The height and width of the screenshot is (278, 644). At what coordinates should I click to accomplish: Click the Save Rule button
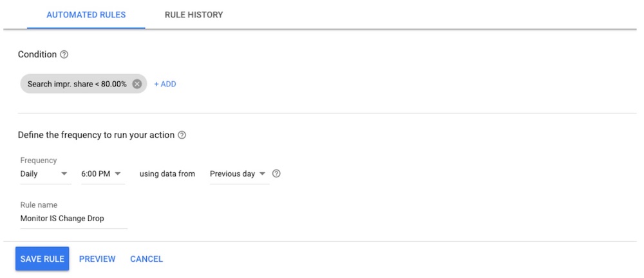tap(43, 259)
